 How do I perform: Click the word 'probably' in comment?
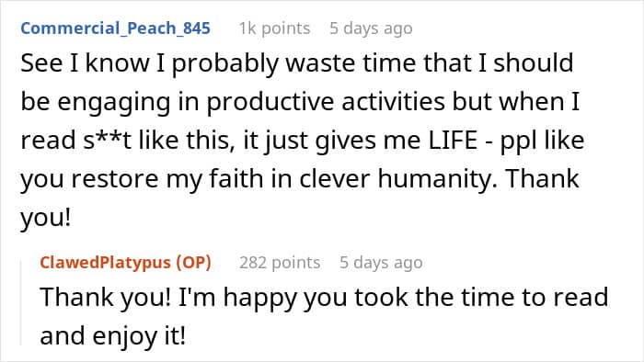(225, 63)
